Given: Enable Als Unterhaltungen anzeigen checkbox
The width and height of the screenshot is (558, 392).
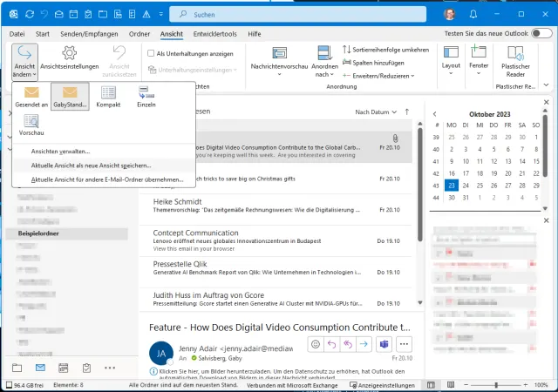Looking at the screenshot, I should click(150, 53).
